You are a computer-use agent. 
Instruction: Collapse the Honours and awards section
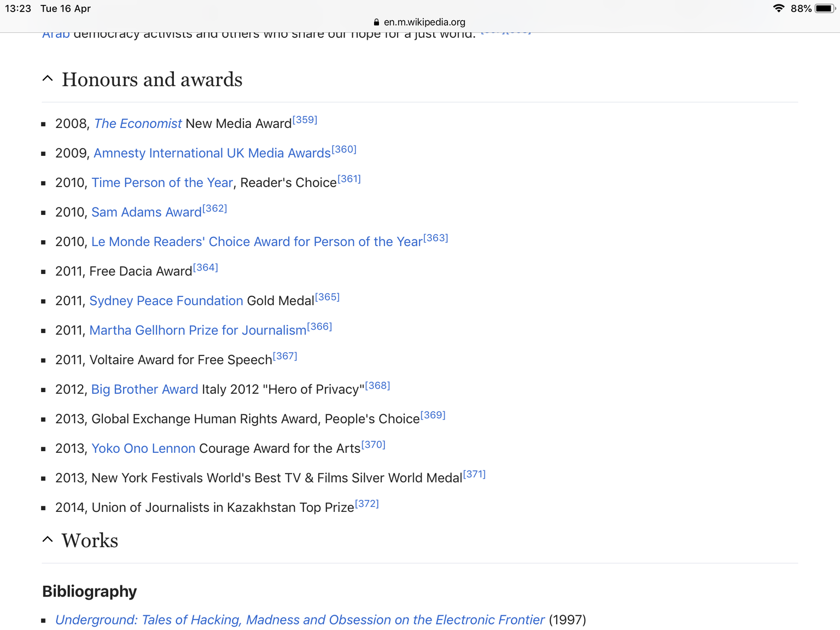pyautogui.click(x=48, y=79)
